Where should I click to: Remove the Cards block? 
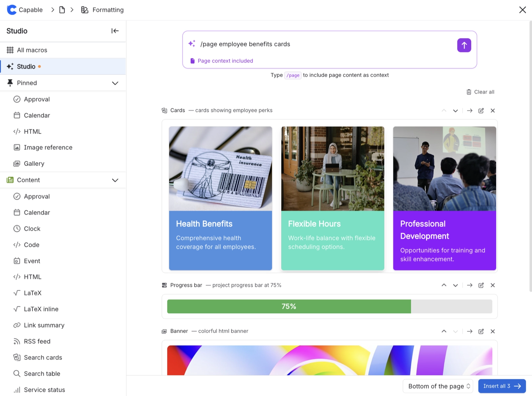point(493,111)
